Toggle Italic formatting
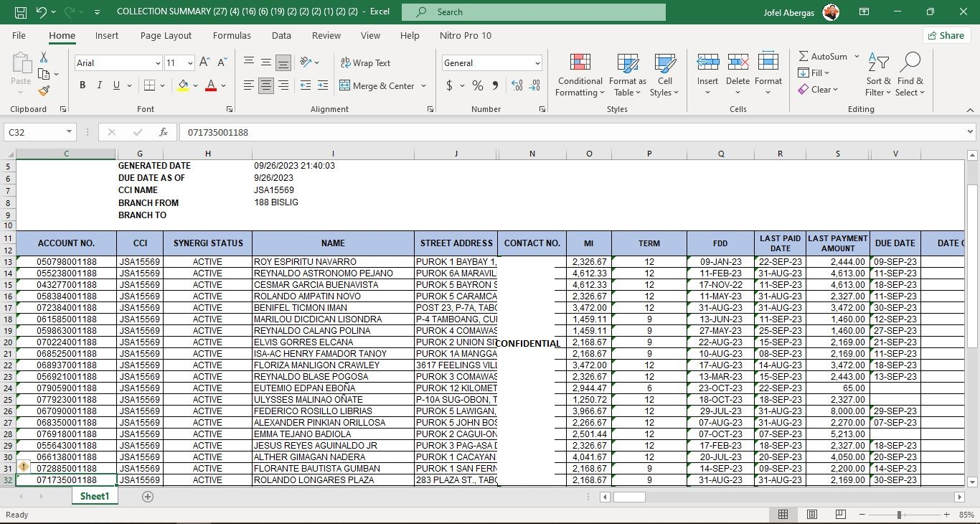 tap(100, 85)
